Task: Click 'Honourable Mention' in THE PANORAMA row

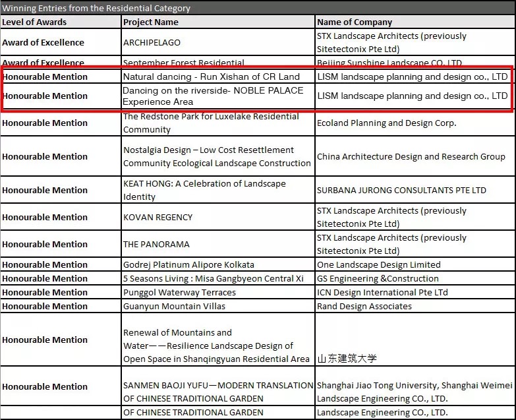Action: pos(45,244)
